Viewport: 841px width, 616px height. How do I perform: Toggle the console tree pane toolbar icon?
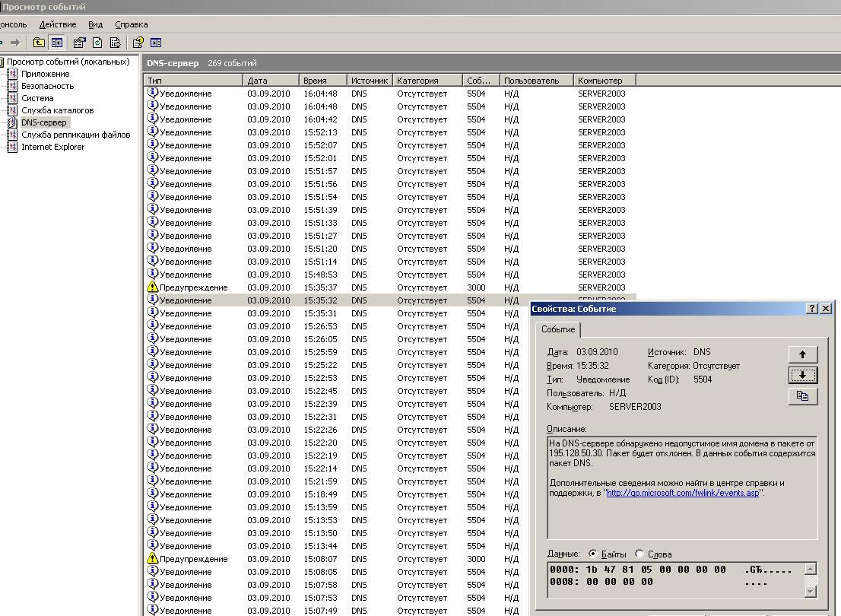(x=56, y=43)
